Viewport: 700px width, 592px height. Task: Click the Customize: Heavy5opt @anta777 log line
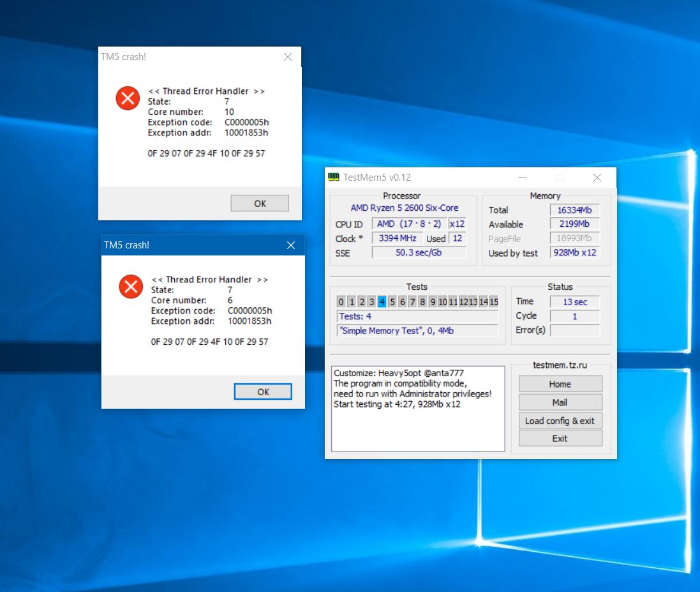point(399,373)
